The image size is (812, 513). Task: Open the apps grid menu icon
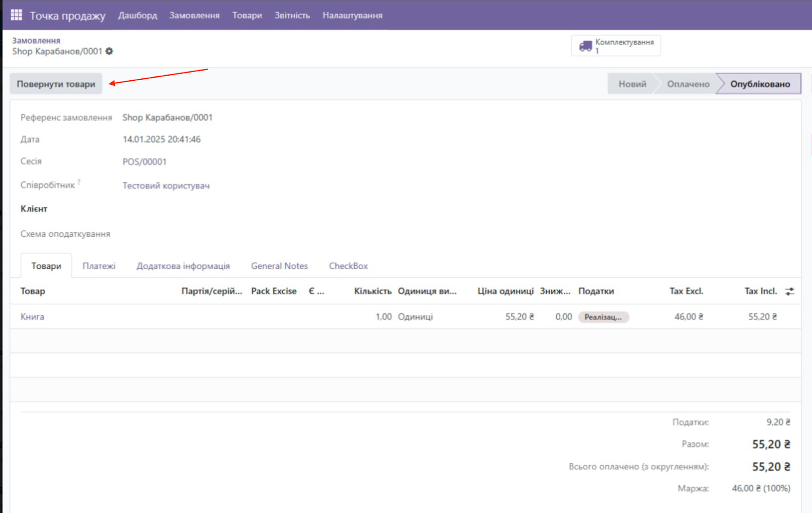pos(16,15)
